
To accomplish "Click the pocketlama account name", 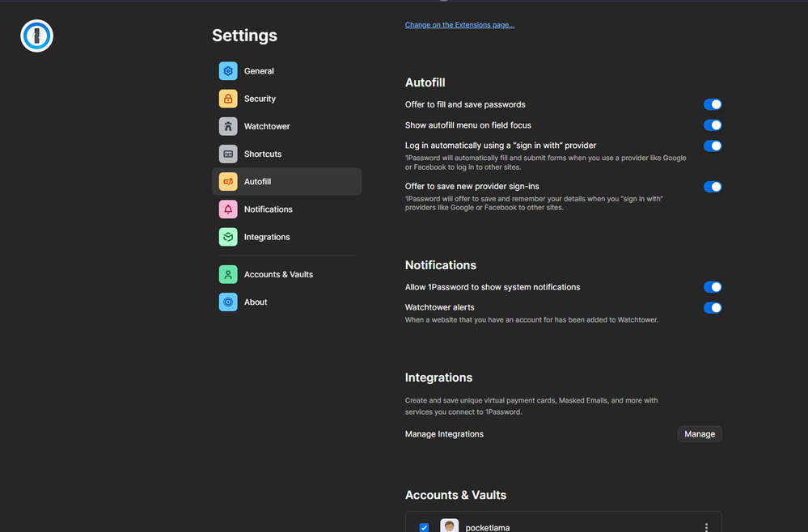I will pos(488,528).
